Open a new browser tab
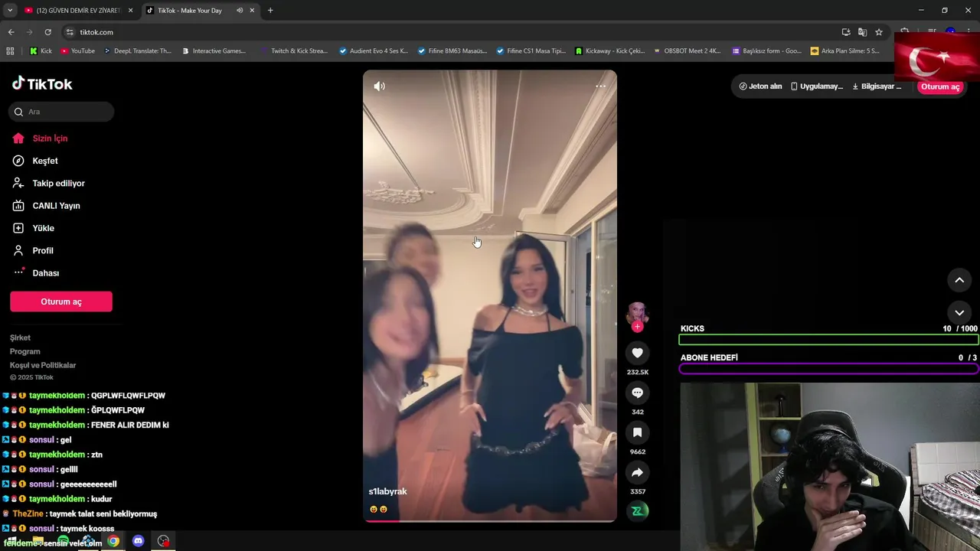 (270, 11)
